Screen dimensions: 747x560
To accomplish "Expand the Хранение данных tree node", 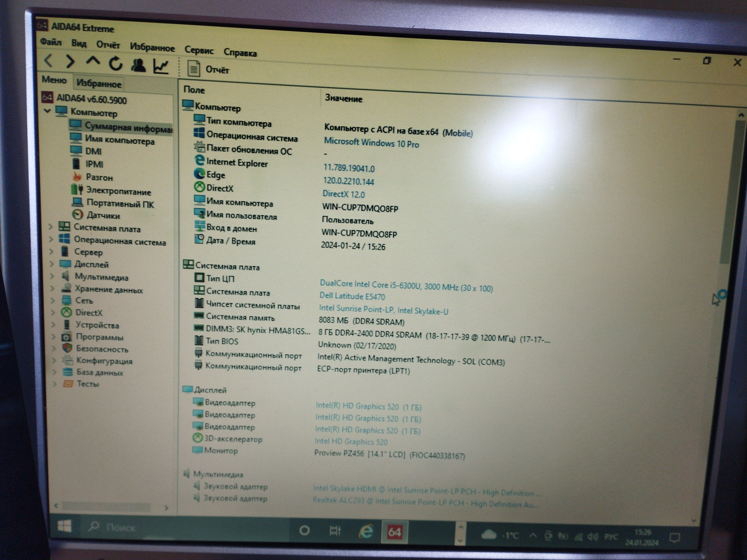I will 53,288.
